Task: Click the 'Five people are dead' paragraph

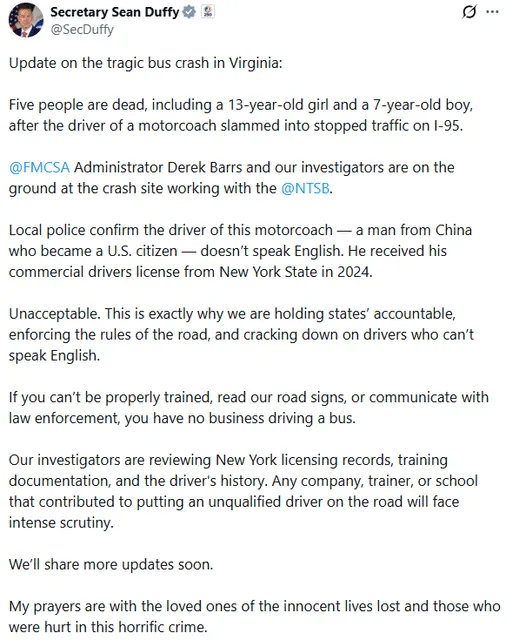Action: click(241, 116)
